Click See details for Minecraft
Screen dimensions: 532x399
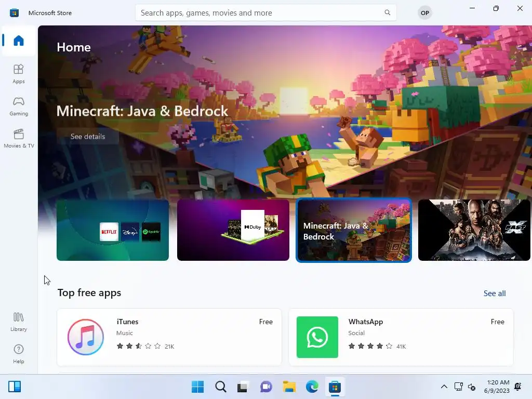coord(87,137)
